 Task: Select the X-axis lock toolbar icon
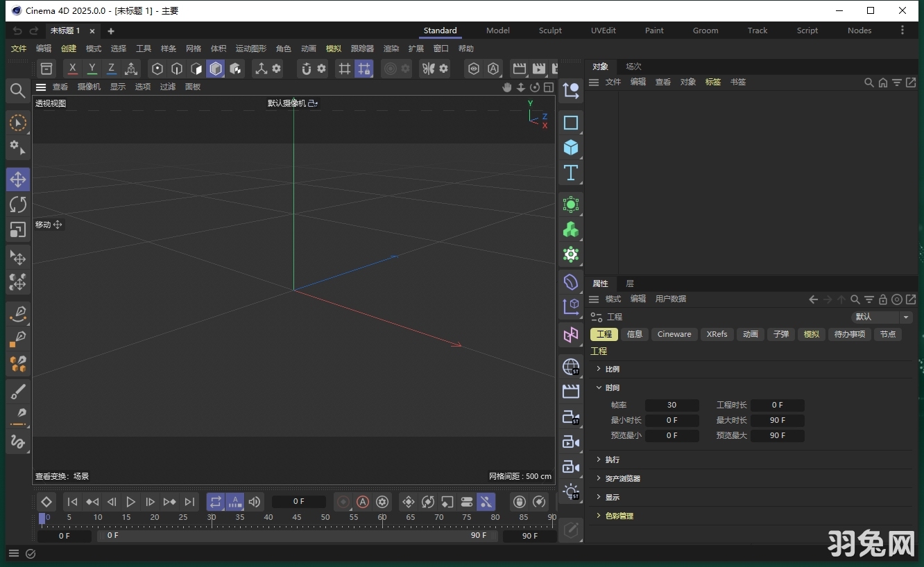pyautogui.click(x=72, y=69)
